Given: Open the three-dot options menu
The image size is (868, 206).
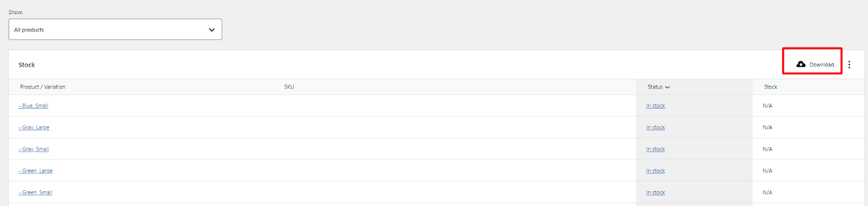Looking at the screenshot, I should 849,65.
